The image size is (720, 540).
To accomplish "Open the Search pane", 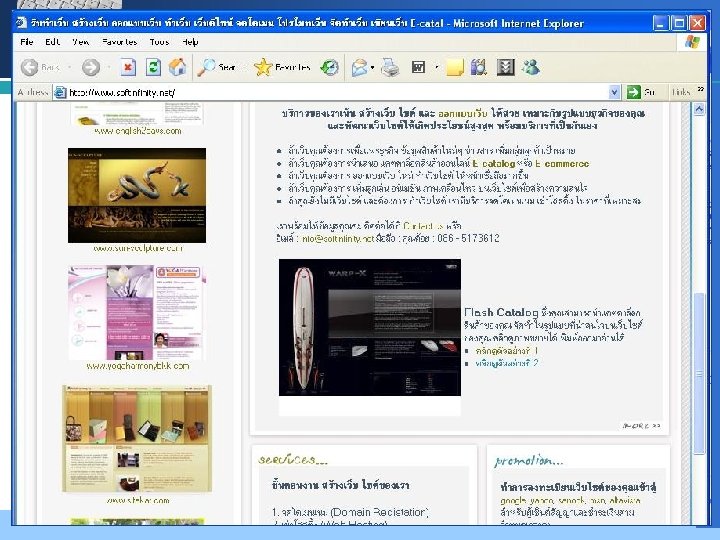I will (x=216, y=68).
